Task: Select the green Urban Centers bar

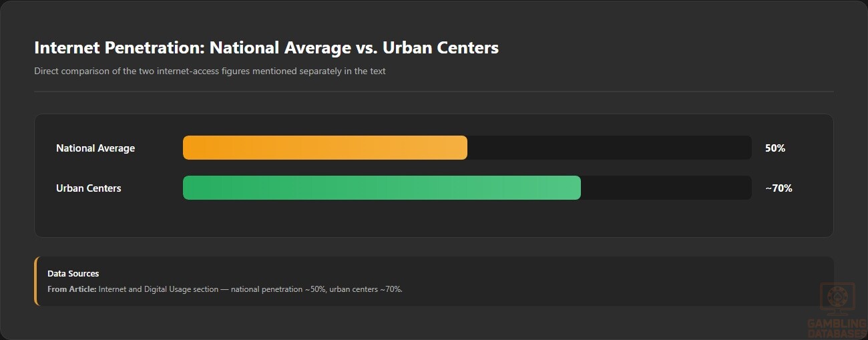Action: pos(382,188)
